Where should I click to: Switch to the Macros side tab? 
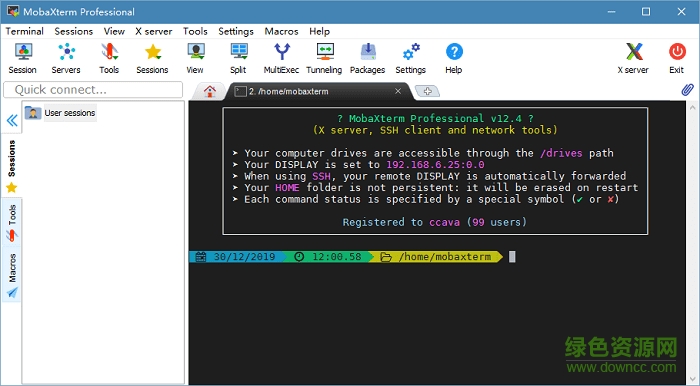12,275
